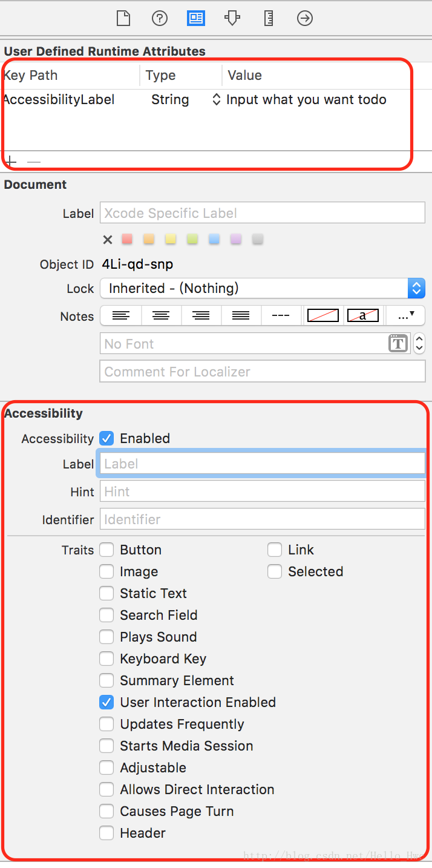432x868 pixels.
Task: Show the Size inspector ruler icon
Action: pyautogui.click(x=269, y=19)
